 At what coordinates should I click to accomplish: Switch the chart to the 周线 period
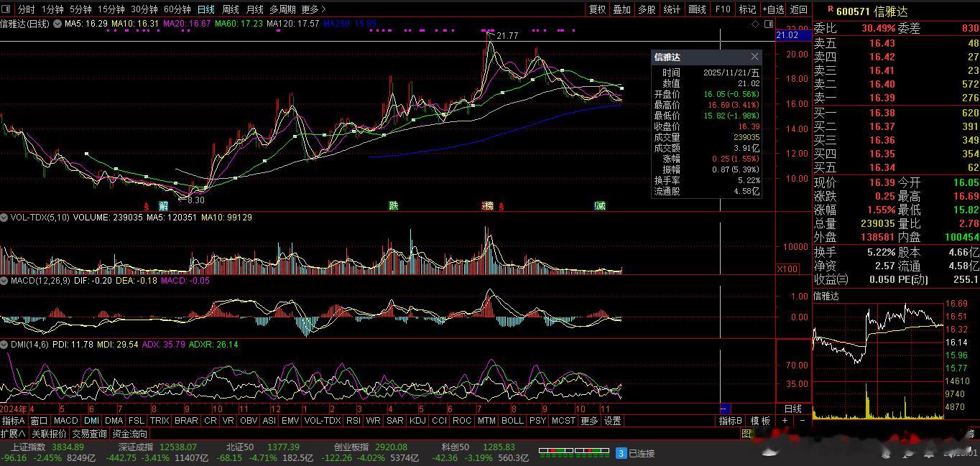tap(230, 9)
